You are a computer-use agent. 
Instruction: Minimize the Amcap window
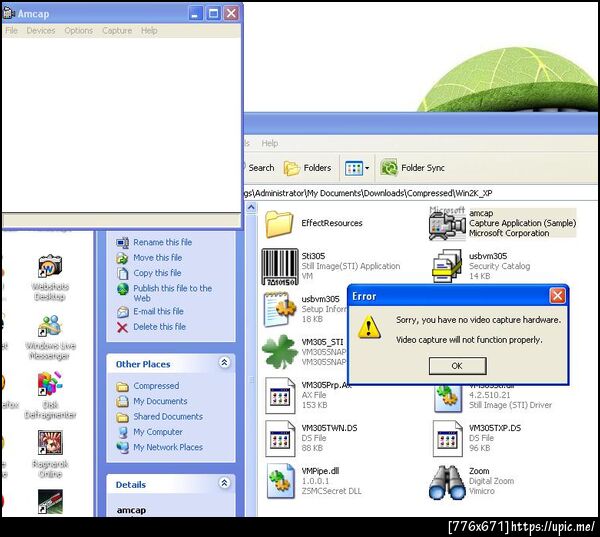click(196, 14)
